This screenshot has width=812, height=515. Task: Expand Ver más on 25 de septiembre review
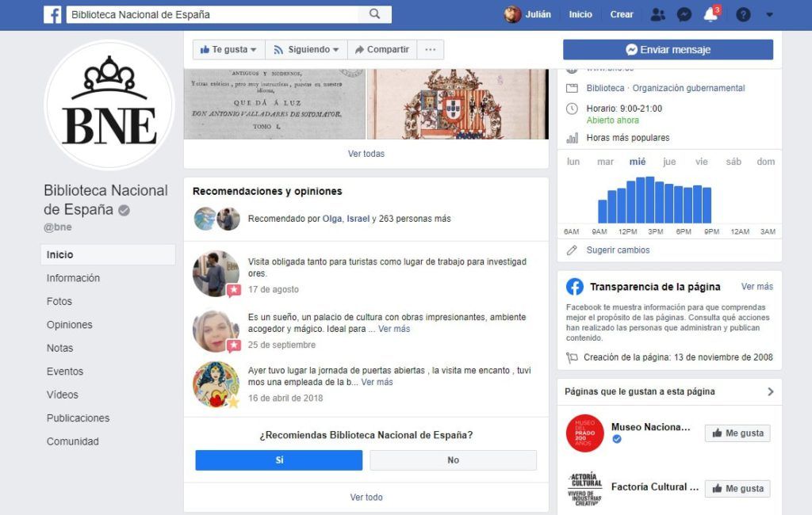click(x=394, y=329)
